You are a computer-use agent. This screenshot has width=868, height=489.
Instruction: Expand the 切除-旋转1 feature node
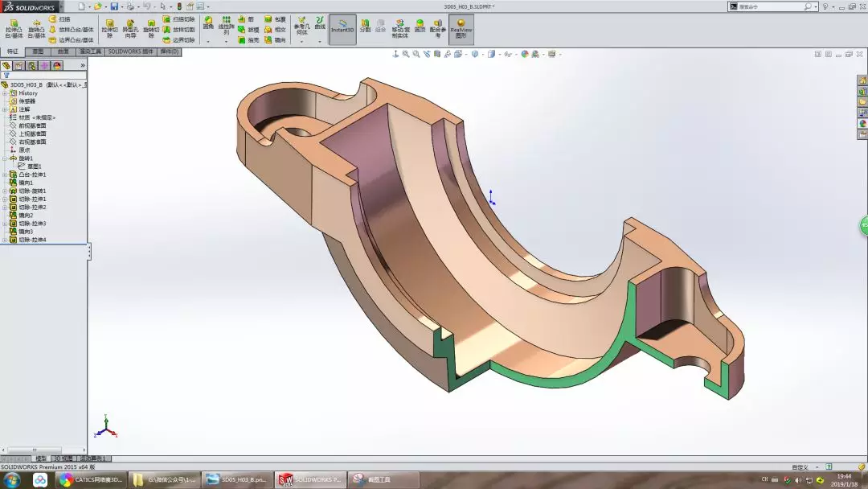click(5, 191)
